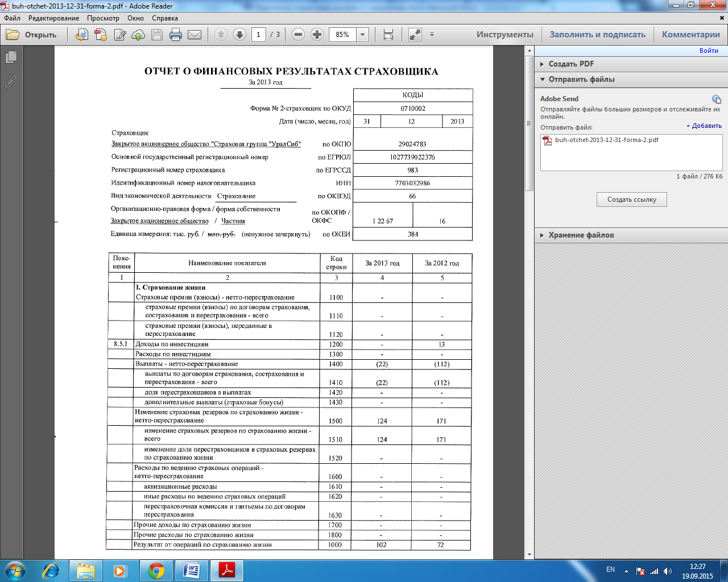Viewport: 728px width, 582px height.
Task: Open Google Chrome from taskbar
Action: 156,570
